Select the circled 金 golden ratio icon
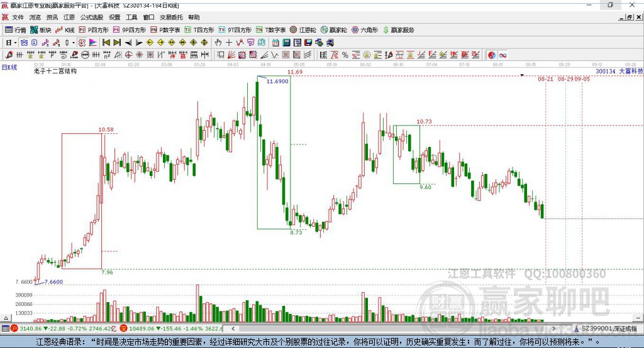Viewport: 644px width, 348px height. pos(367,55)
